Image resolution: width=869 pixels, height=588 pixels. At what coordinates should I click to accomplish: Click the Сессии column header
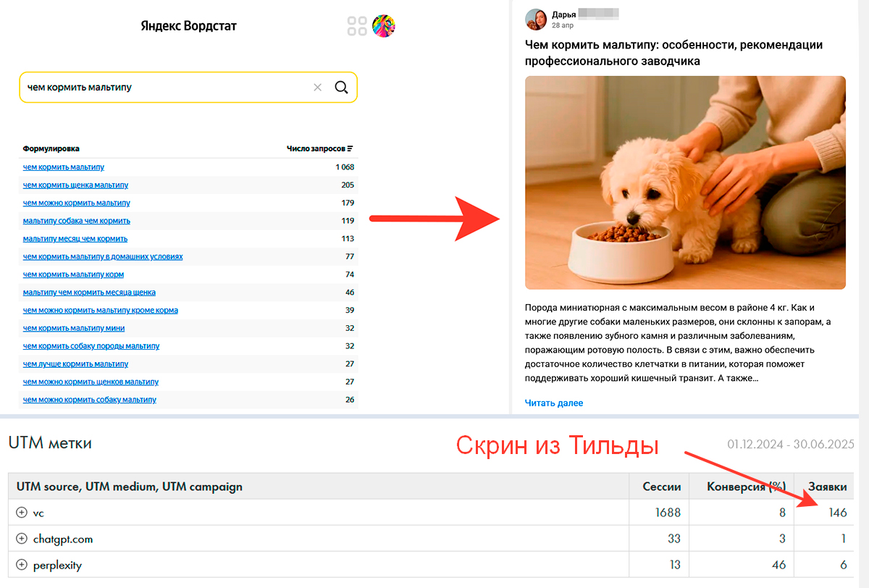point(661,487)
